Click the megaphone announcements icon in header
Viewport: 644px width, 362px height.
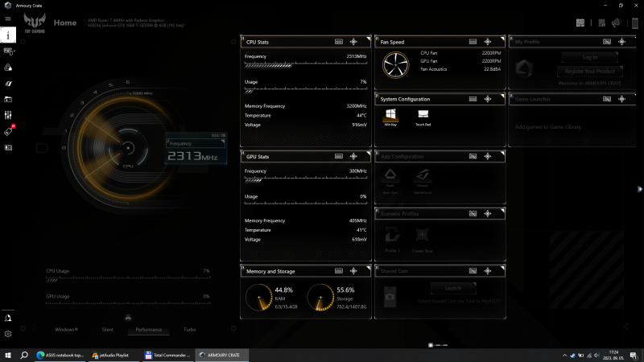pyautogui.click(x=616, y=23)
